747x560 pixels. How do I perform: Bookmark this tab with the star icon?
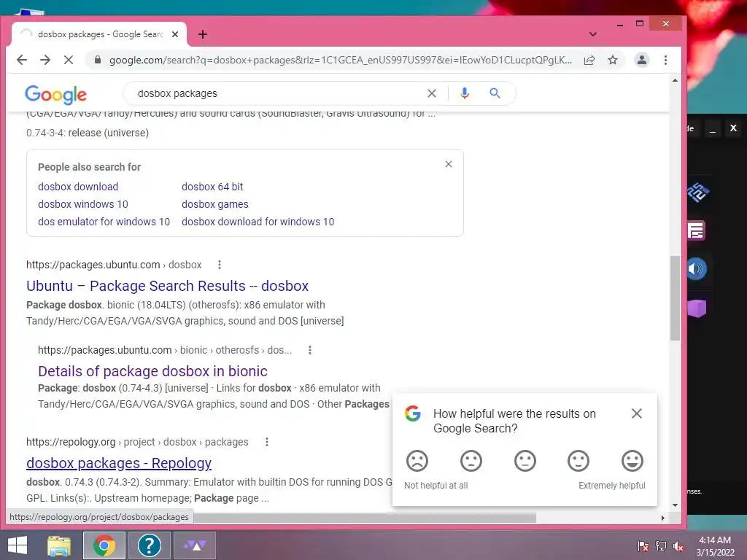tap(613, 60)
